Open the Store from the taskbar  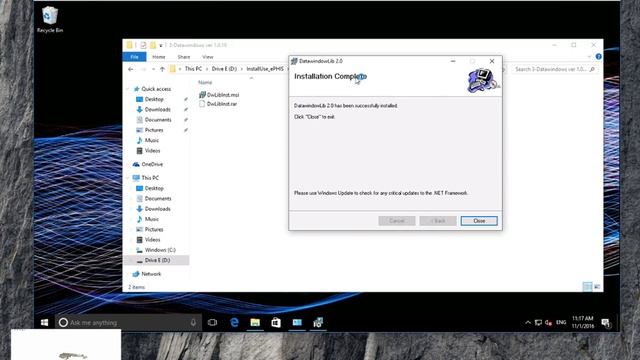tap(276, 322)
